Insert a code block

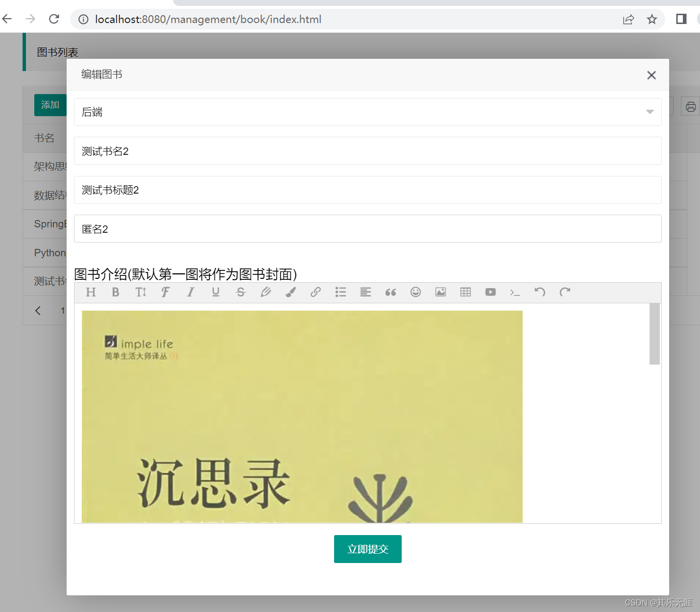coord(515,293)
